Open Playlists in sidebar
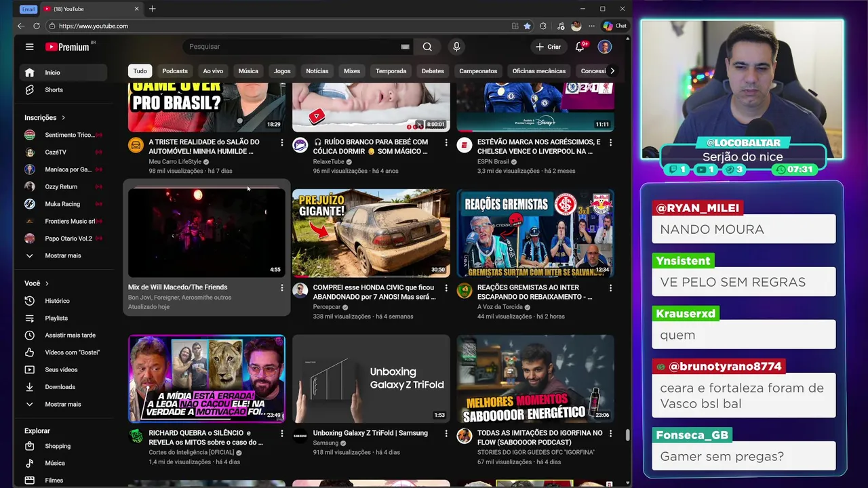The height and width of the screenshot is (488, 868). pyautogui.click(x=63, y=318)
